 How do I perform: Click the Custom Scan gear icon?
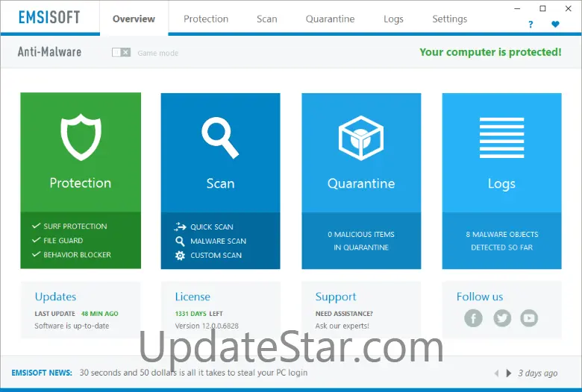pos(180,255)
